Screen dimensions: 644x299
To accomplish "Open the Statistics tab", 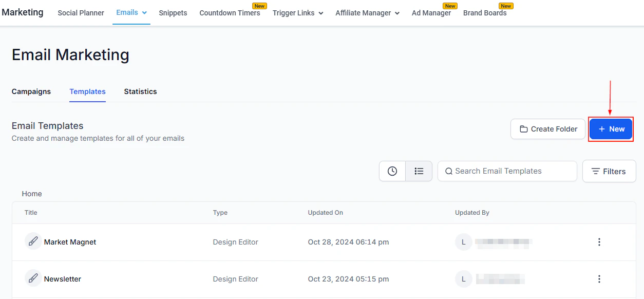I will coord(140,91).
